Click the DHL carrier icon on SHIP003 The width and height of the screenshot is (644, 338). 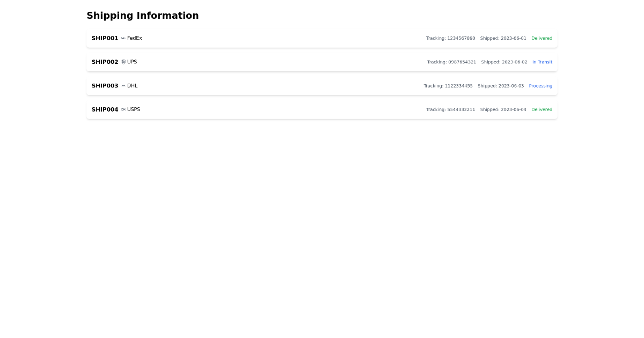123,85
